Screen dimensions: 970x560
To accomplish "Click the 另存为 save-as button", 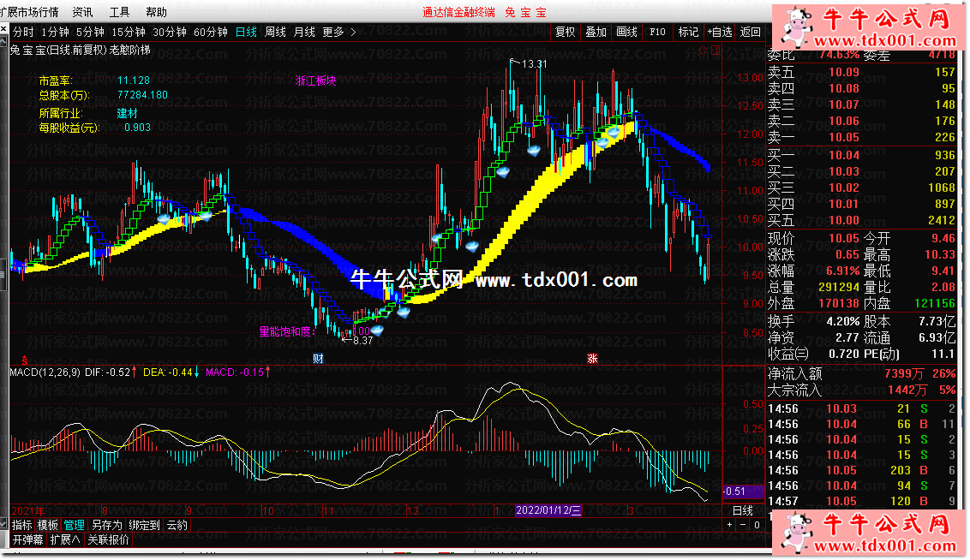I will coord(107,525).
